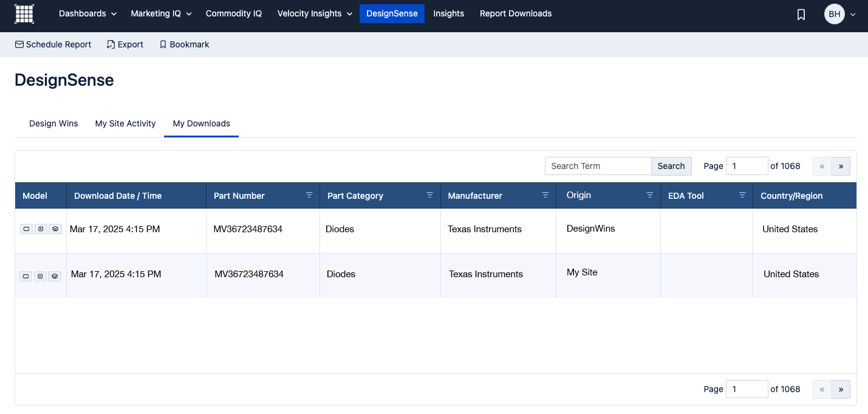Open the Part Category column filter
The image size is (868, 414).
[430, 195]
